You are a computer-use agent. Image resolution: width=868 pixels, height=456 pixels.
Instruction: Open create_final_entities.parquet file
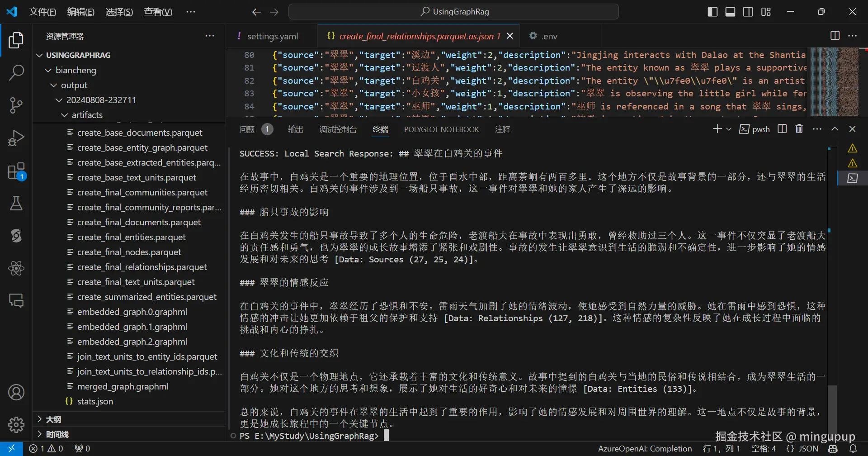click(131, 237)
